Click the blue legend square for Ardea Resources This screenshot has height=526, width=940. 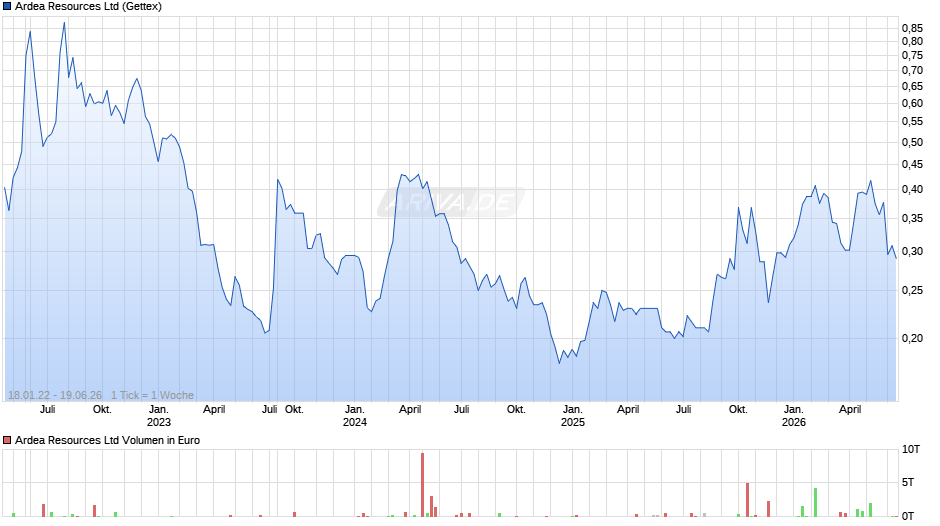7,7
